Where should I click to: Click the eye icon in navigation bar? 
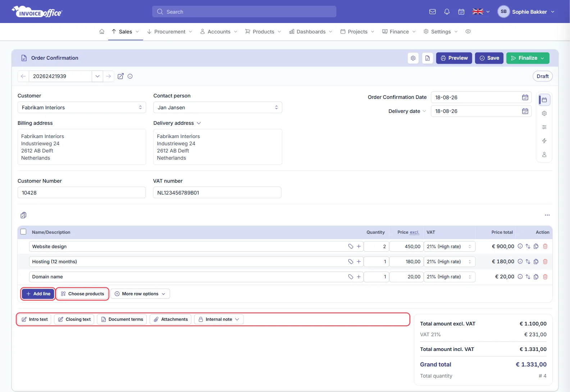point(468,32)
